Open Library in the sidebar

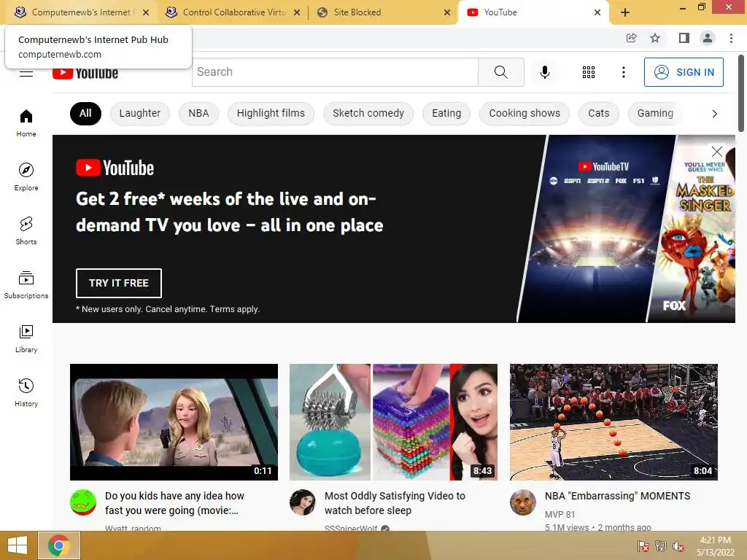pos(26,338)
